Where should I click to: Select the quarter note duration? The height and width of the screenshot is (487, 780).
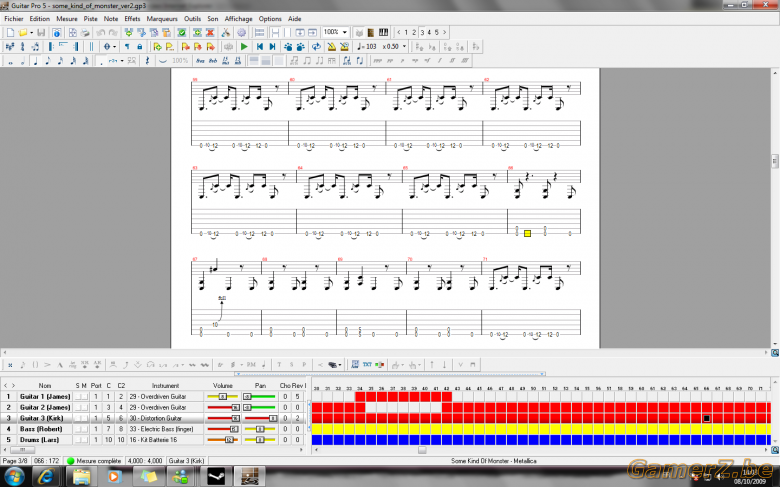coord(35,61)
